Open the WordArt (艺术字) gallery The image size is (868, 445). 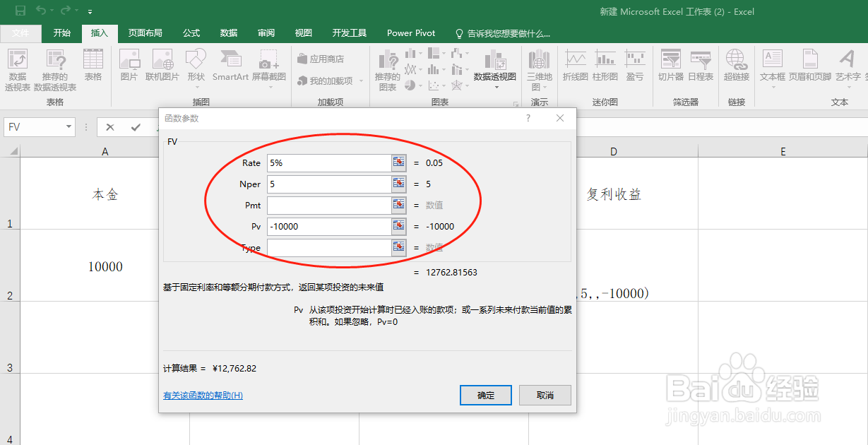pos(848,69)
